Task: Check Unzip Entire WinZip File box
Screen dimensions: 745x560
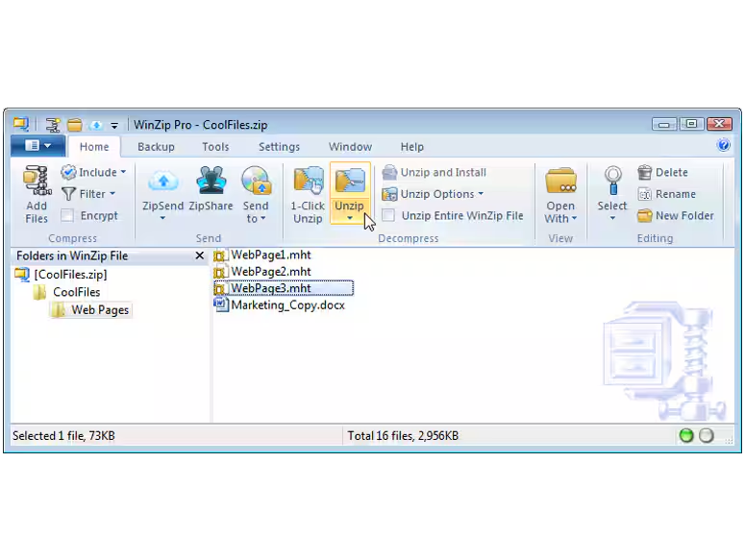Action: 388,215
